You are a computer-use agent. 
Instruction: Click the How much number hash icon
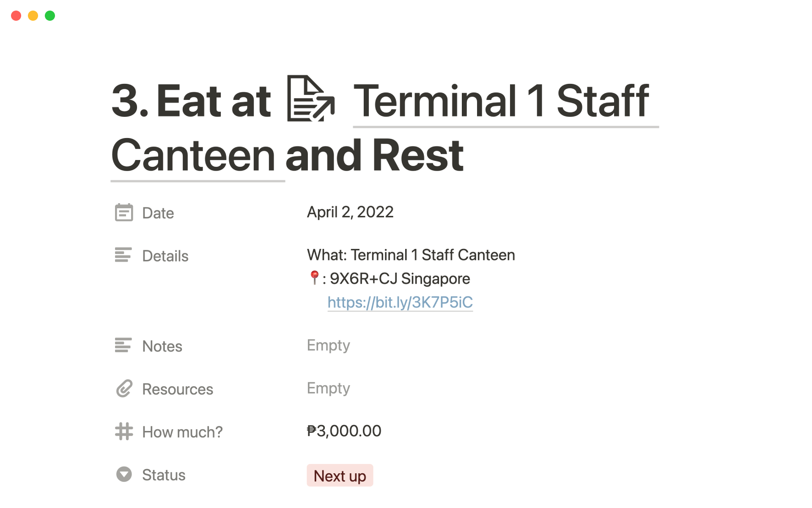124,431
